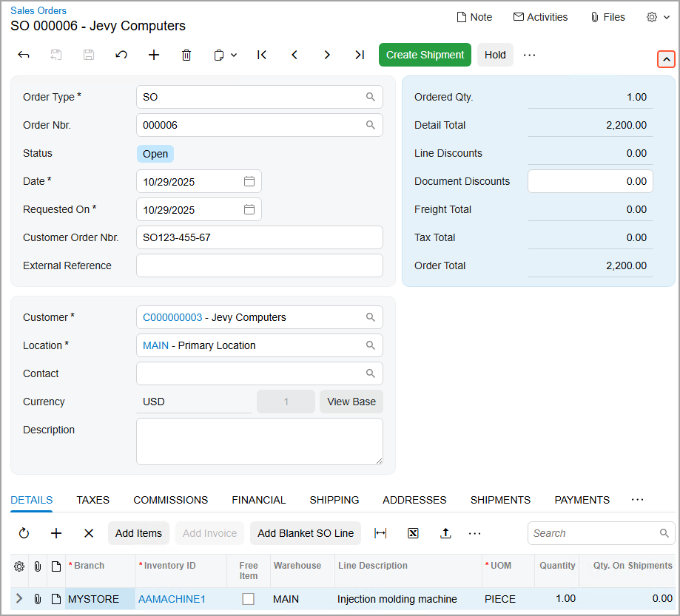Click the Customer Order Nbr. field
The width and height of the screenshot is (680, 616).
[259, 237]
